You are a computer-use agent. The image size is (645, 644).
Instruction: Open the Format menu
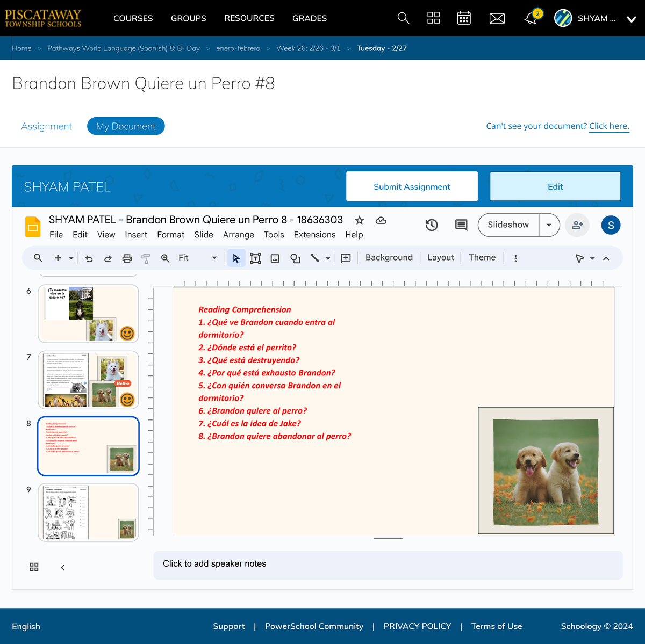tap(170, 235)
